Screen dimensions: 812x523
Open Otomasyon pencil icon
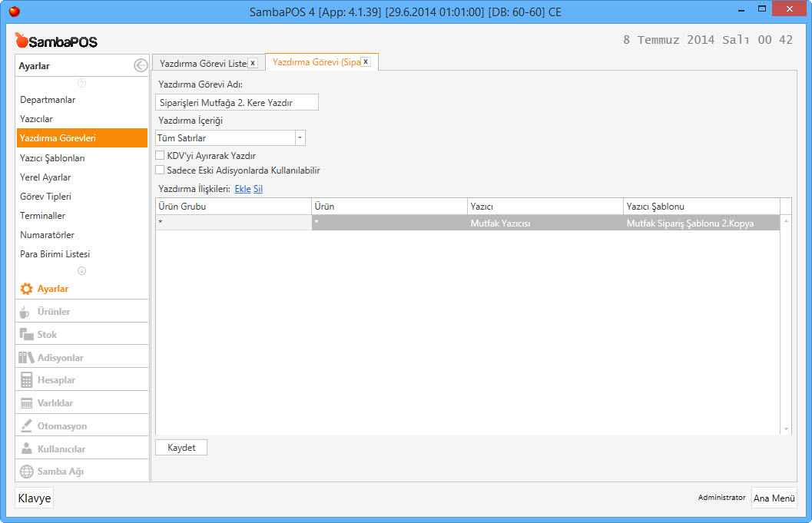point(26,425)
